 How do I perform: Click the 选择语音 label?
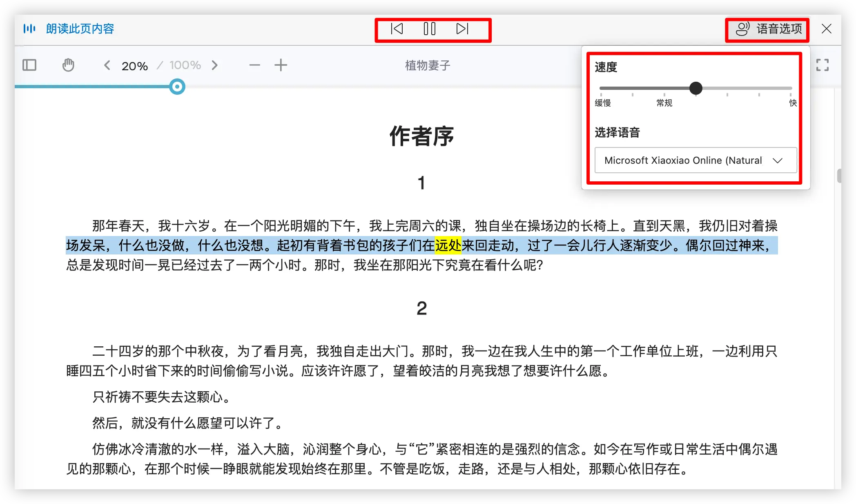pyautogui.click(x=617, y=132)
